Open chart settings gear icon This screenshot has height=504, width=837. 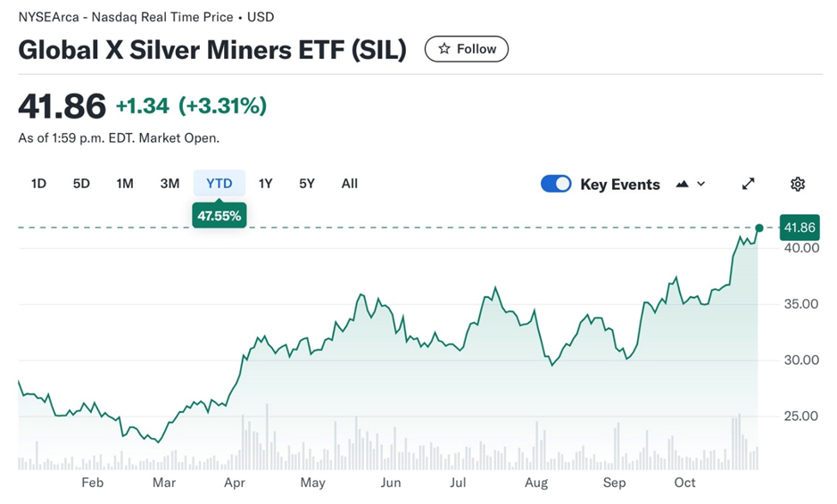coord(798,184)
